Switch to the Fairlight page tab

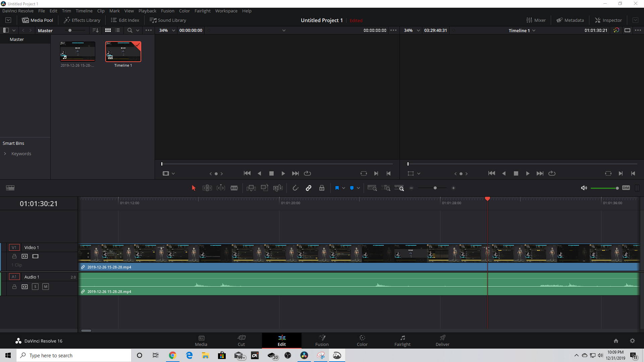click(x=402, y=341)
